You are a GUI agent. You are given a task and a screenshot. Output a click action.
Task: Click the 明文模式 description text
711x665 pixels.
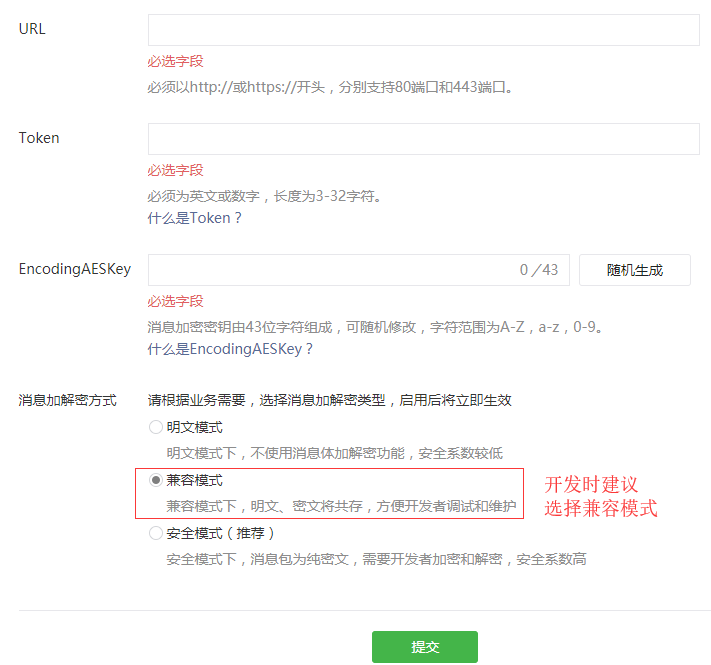tap(334, 453)
